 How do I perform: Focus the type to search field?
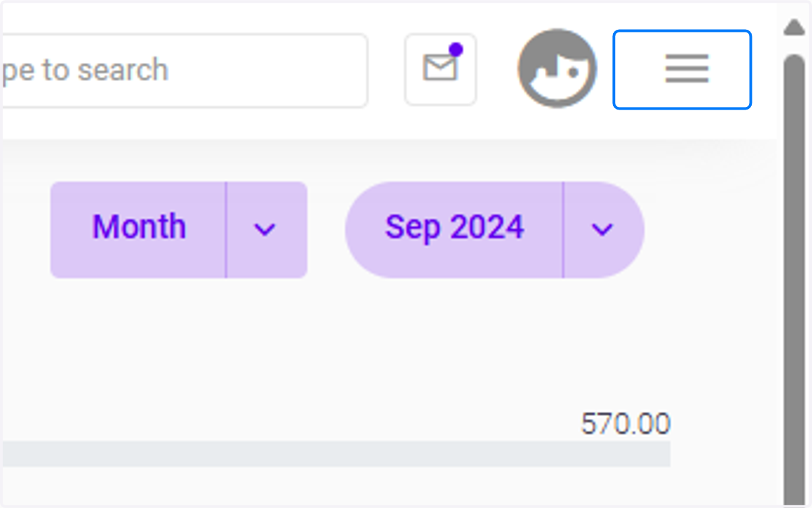184,70
